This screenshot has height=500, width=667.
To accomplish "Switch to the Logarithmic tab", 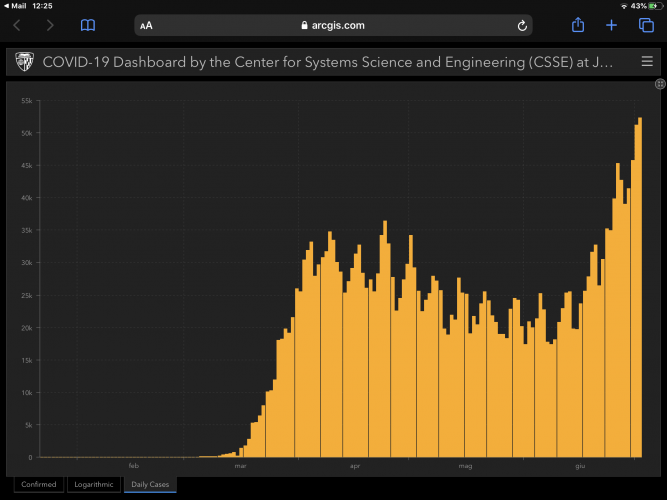I will (94, 485).
